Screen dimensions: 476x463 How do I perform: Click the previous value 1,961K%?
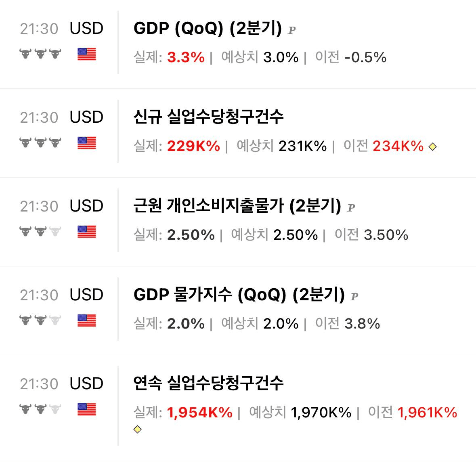pyautogui.click(x=427, y=412)
